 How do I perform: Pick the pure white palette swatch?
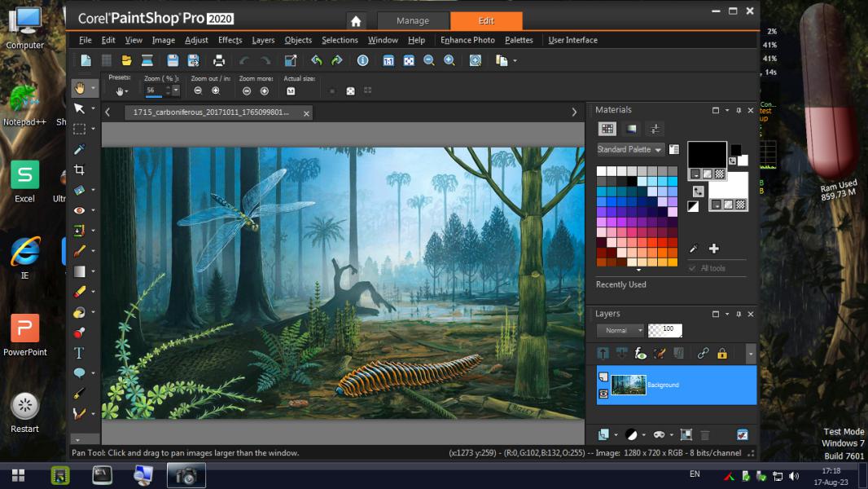point(602,171)
